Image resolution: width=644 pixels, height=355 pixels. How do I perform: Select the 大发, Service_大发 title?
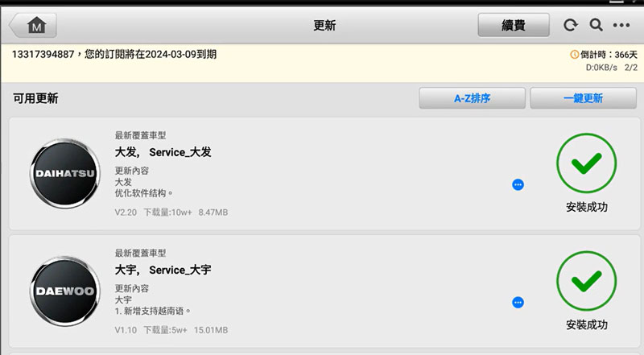163,152
